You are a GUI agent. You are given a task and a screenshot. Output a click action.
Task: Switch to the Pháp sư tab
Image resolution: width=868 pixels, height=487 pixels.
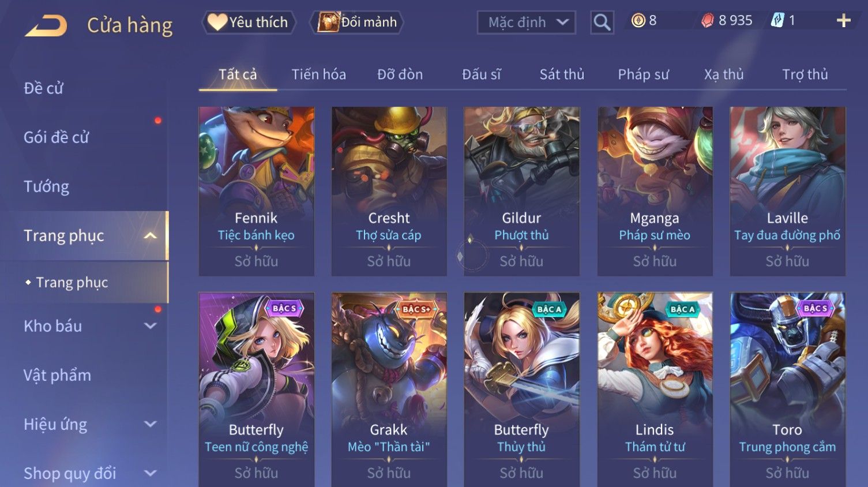coord(643,74)
